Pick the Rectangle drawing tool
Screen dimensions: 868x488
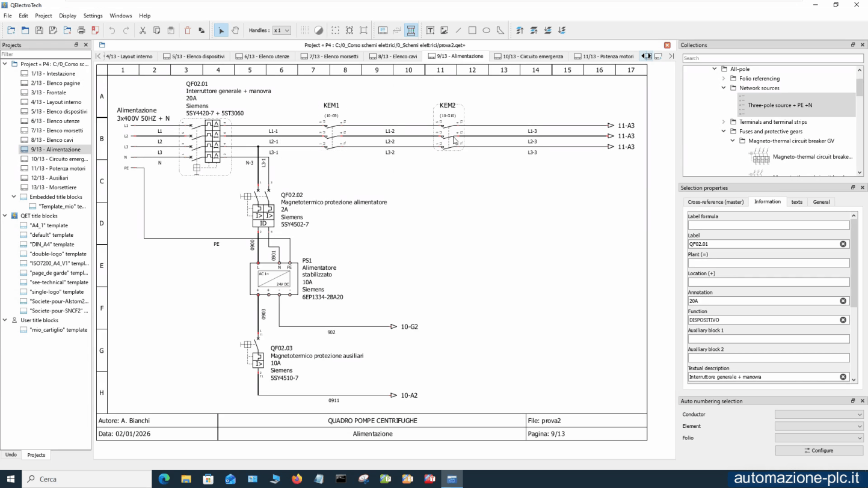tap(473, 30)
